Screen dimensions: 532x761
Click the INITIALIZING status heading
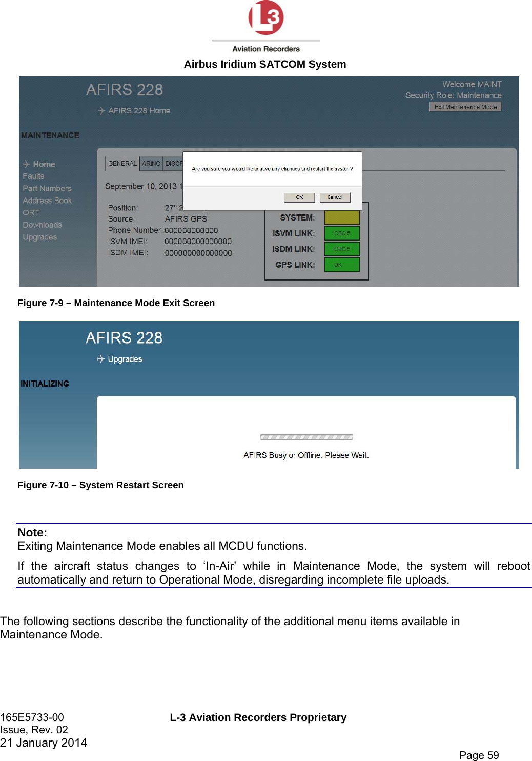click(45, 384)
